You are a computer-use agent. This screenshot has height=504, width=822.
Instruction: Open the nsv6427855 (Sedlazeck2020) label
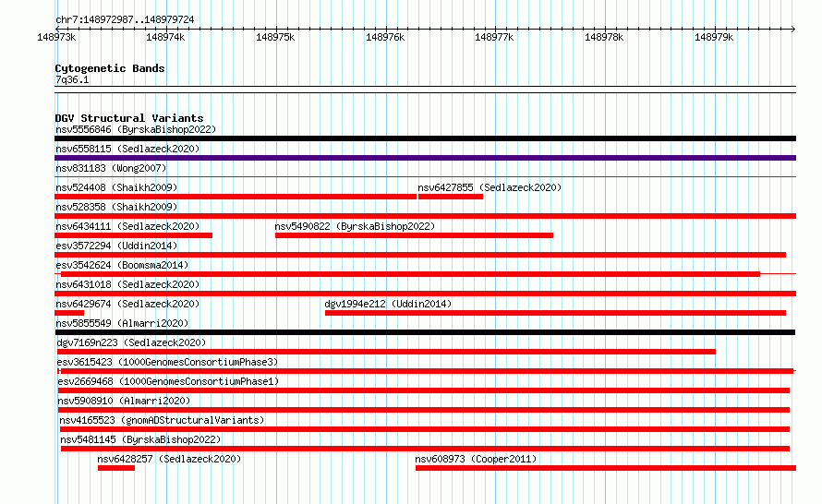(x=490, y=187)
